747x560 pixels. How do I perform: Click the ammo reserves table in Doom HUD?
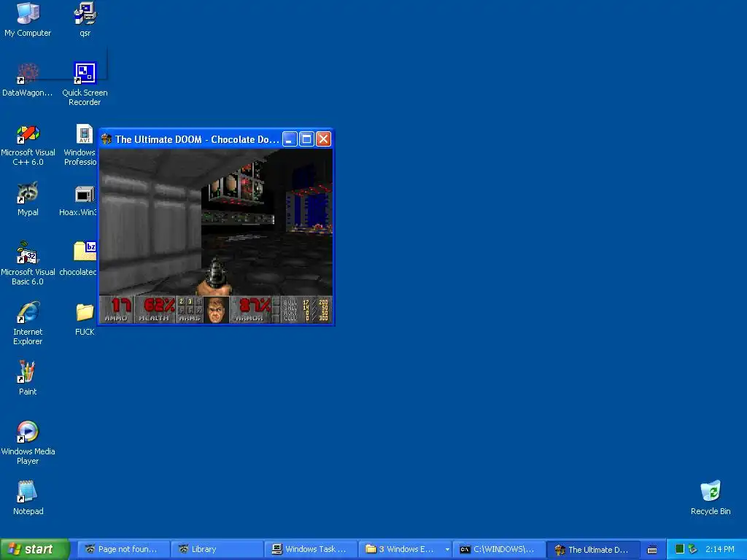tap(306, 309)
